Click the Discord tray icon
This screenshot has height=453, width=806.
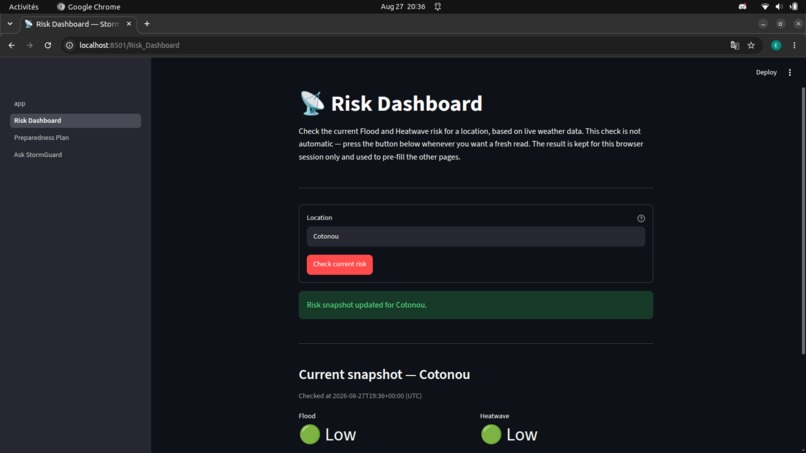click(x=742, y=7)
